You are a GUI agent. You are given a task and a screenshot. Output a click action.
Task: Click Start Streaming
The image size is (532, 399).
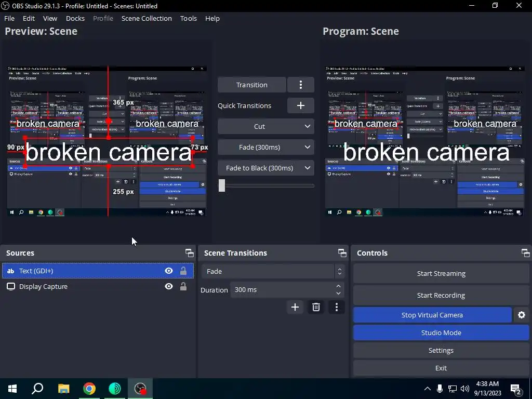pos(441,273)
